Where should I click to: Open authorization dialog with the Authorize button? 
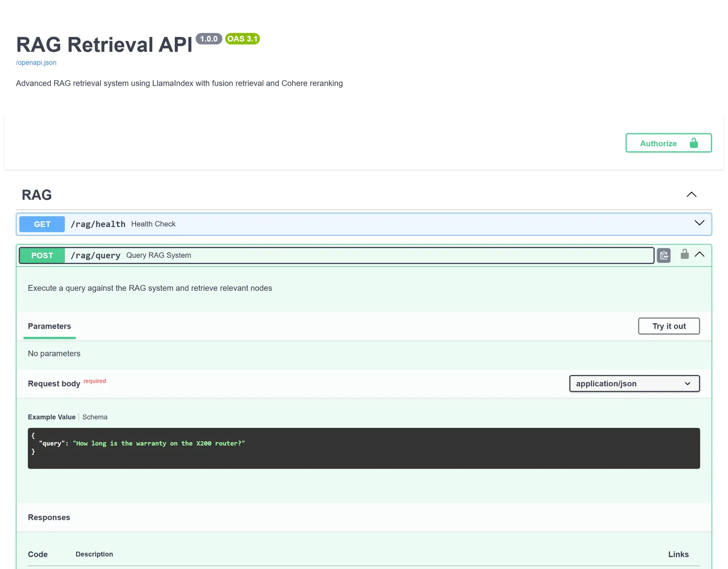668,143
